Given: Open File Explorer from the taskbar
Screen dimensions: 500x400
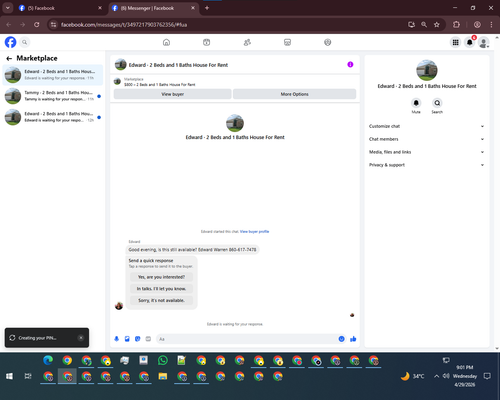Looking at the screenshot, I should click(163, 376).
